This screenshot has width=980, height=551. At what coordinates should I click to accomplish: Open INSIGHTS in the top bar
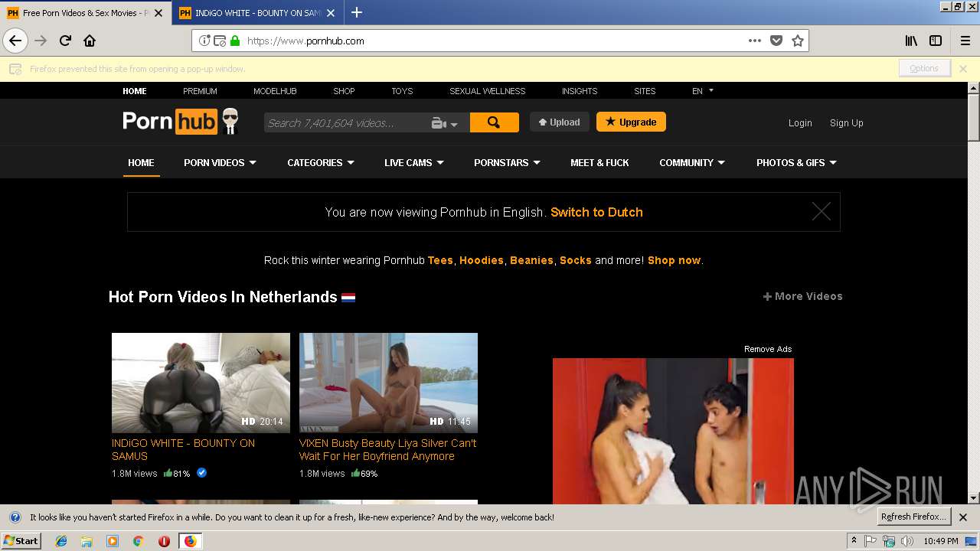(580, 91)
